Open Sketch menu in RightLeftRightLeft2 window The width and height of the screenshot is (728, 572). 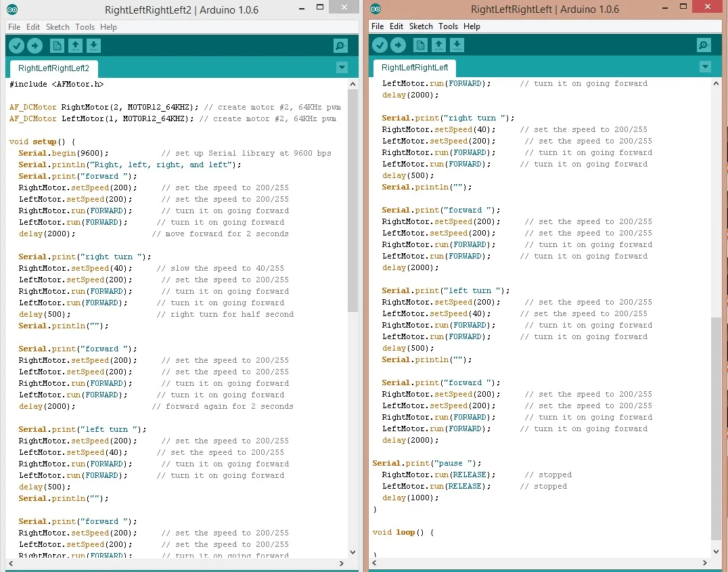(x=58, y=27)
